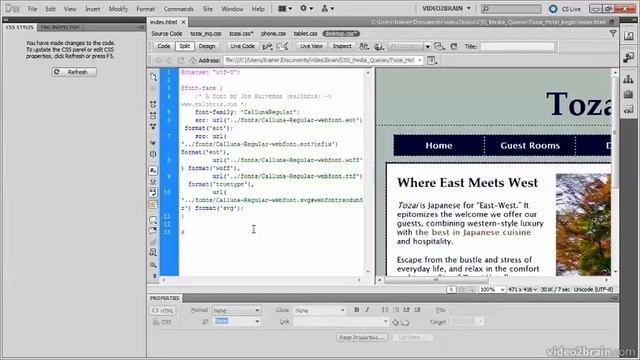Click the document Title input field
The image size is (640, 360).
pos(517,47)
